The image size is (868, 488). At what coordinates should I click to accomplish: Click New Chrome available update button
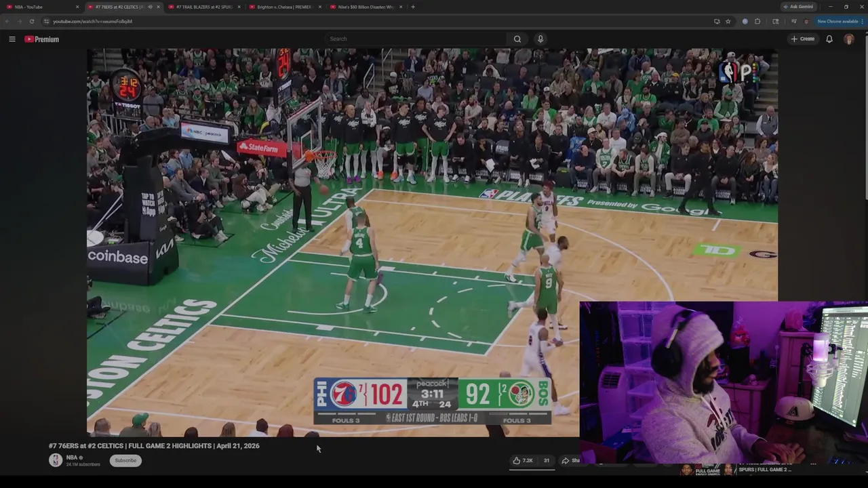840,21
